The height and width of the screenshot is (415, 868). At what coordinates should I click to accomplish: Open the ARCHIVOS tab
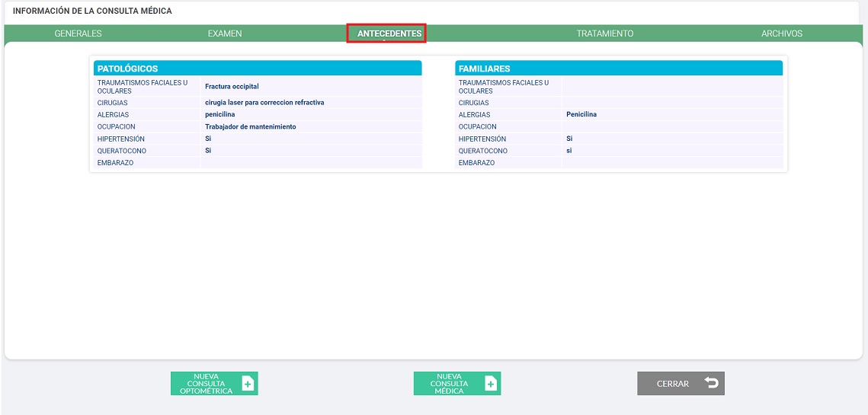[782, 34]
